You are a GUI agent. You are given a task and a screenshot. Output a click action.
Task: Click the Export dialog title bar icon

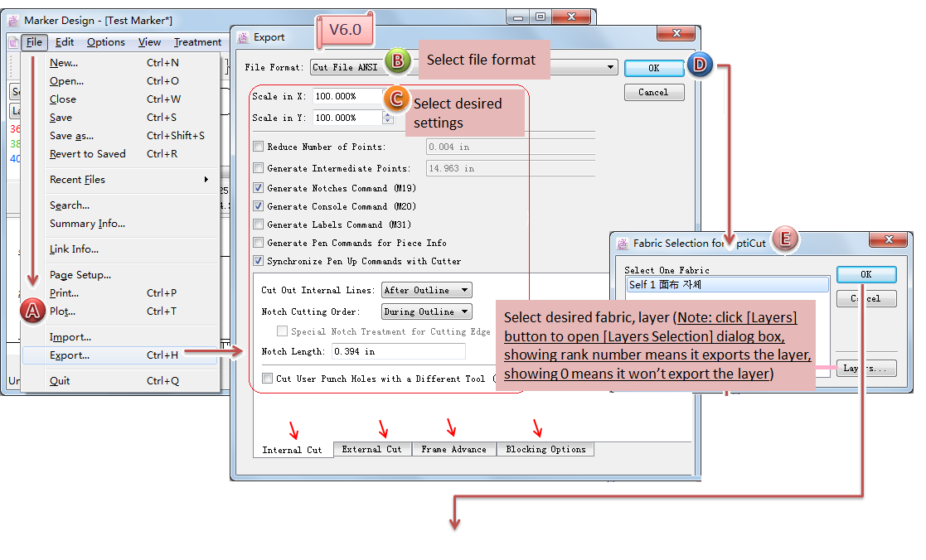(243, 36)
